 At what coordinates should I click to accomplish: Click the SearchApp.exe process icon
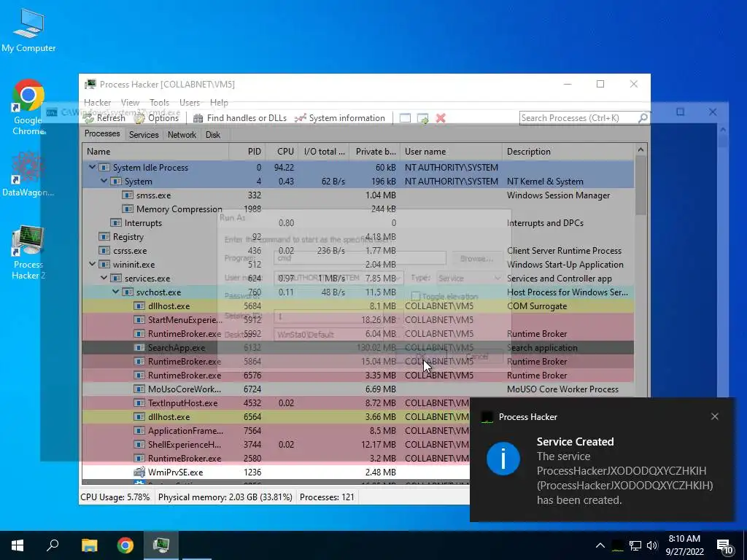point(139,347)
